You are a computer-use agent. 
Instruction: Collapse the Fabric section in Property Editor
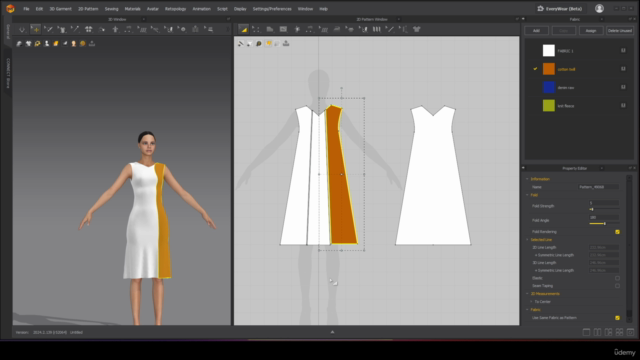[527, 310]
